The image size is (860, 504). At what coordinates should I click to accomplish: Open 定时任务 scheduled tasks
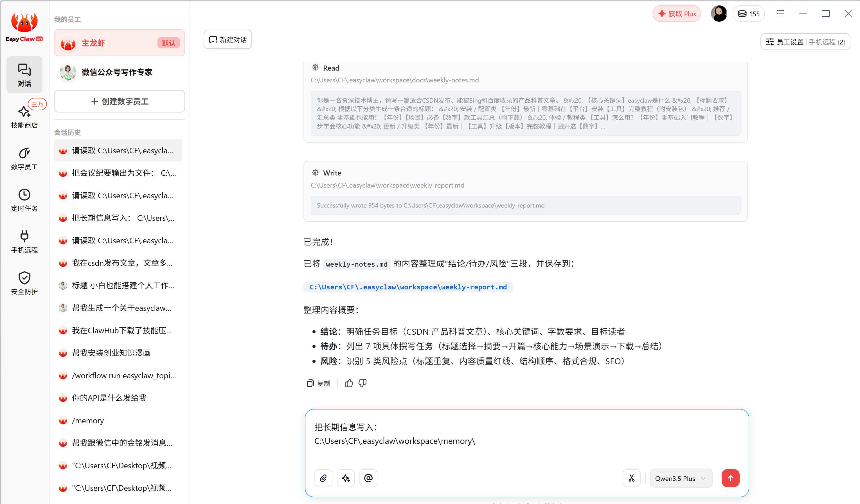click(x=24, y=200)
